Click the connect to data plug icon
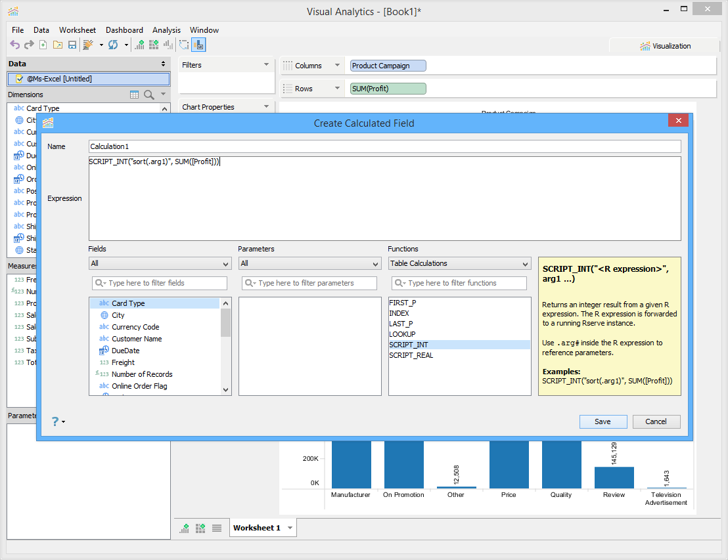 pos(88,45)
